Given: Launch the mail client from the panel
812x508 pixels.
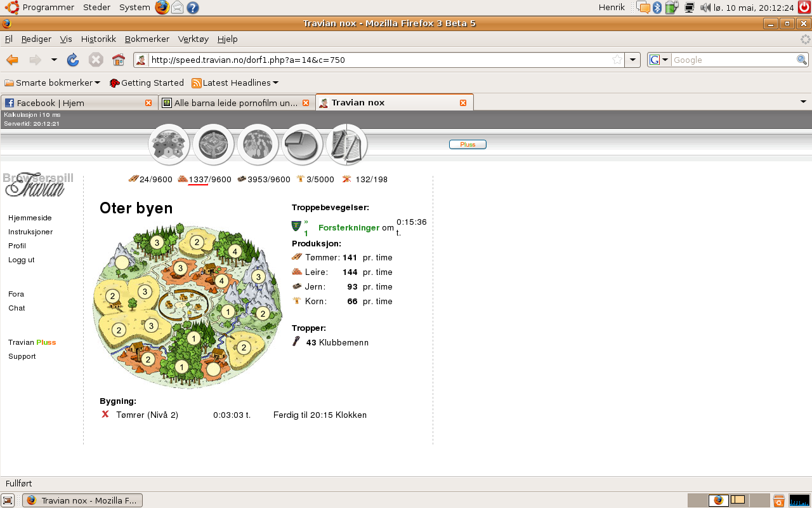Looking at the screenshot, I should tap(178, 8).
